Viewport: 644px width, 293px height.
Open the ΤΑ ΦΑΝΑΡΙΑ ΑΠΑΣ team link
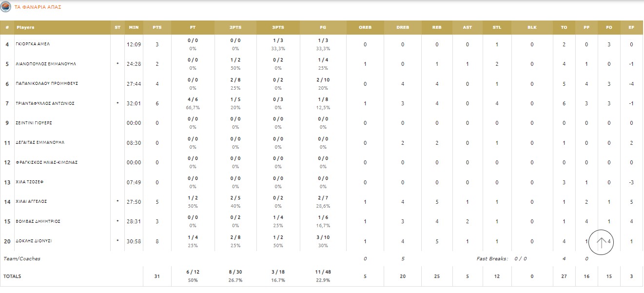tap(38, 7)
